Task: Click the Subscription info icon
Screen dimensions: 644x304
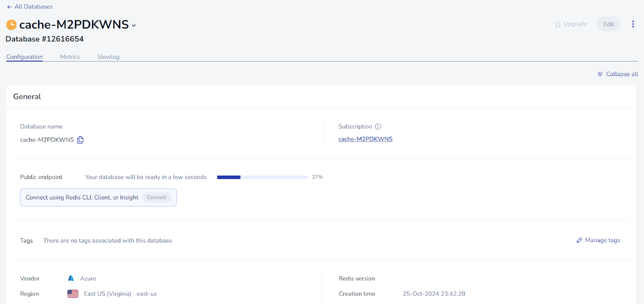Action: pyautogui.click(x=378, y=127)
